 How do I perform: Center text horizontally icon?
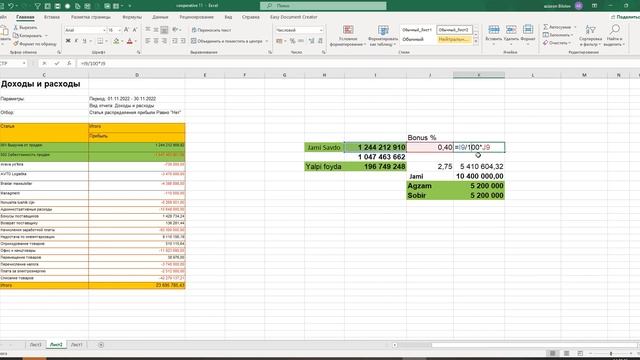156,41
